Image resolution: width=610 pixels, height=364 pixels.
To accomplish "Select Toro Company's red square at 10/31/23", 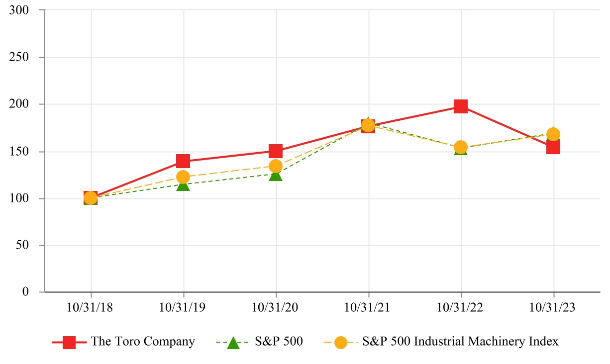I will (x=553, y=148).
